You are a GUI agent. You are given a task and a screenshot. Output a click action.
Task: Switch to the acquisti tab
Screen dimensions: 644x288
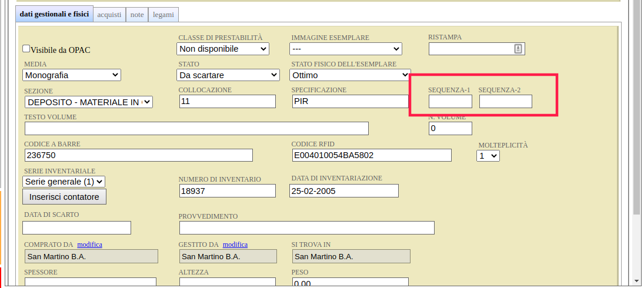[x=109, y=14]
